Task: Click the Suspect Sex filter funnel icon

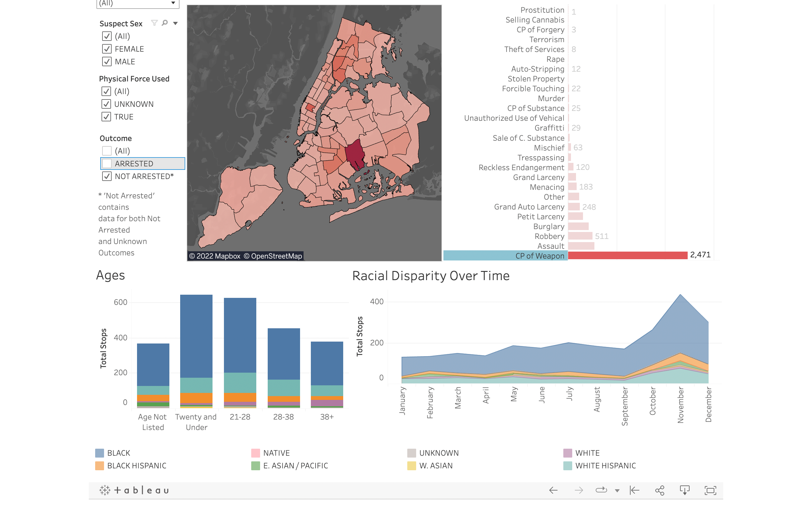Action: coord(154,23)
